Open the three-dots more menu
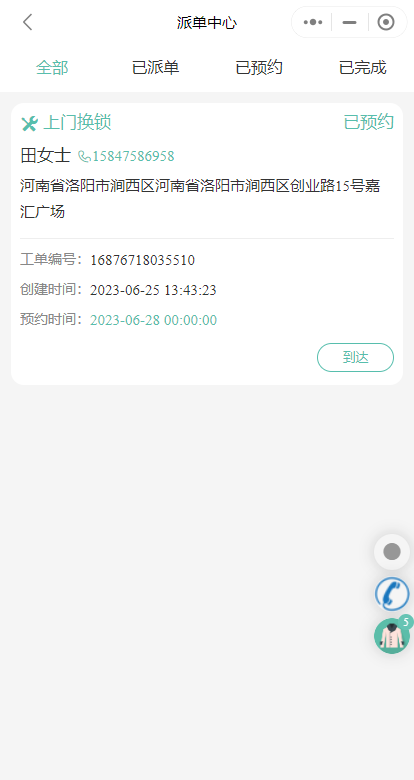Screen dimensions: 414x780 click(x=313, y=22)
